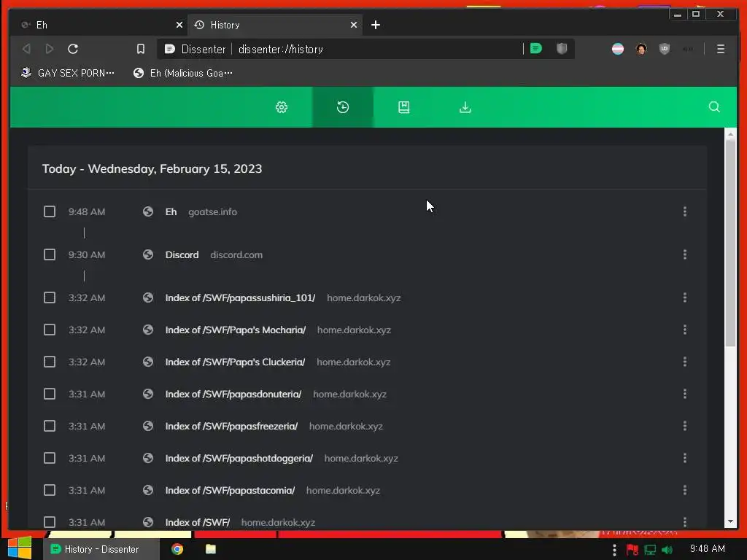Open Index of /SWF/Papa's Mocharia/ link
Image resolution: width=747 pixels, height=560 pixels.
pyautogui.click(x=236, y=330)
